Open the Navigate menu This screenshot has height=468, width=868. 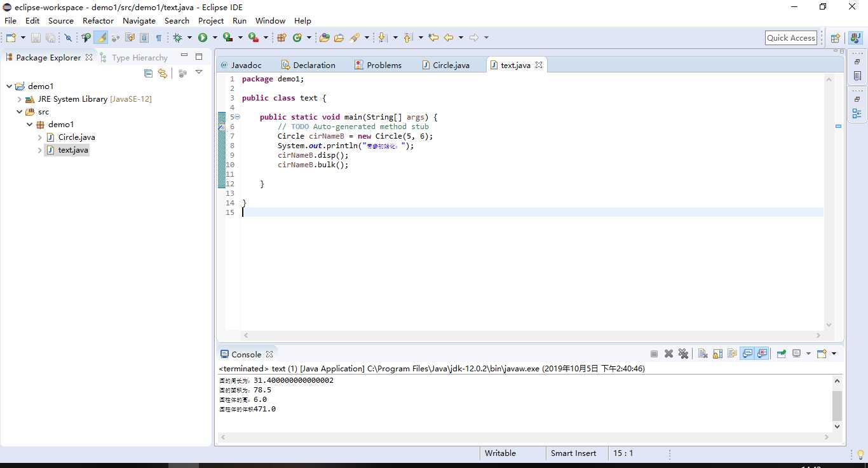coord(139,20)
